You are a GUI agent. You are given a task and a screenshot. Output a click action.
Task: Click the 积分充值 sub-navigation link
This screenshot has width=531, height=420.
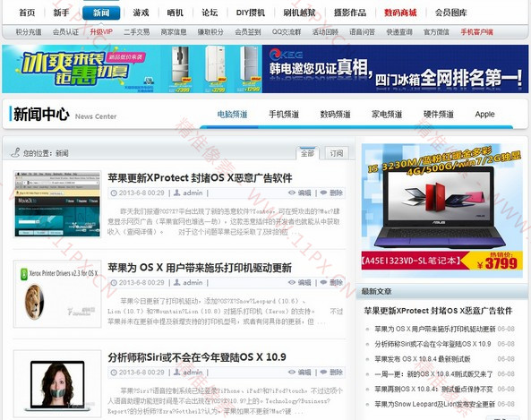[x=29, y=32]
